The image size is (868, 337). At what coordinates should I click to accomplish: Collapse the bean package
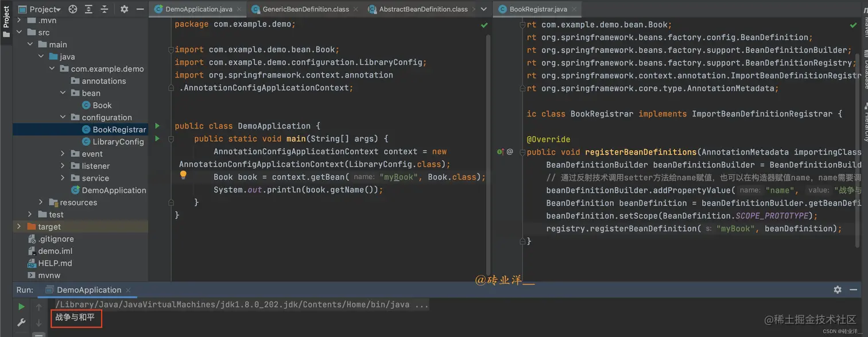(63, 93)
